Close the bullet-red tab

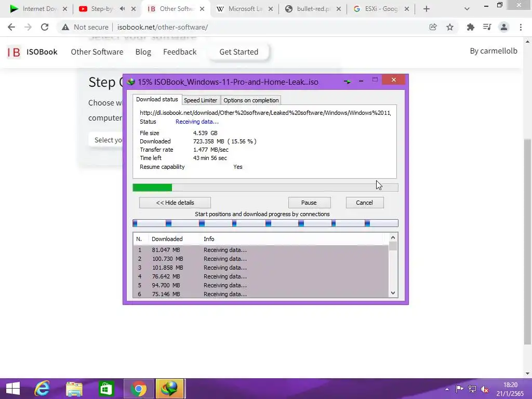coord(339,9)
